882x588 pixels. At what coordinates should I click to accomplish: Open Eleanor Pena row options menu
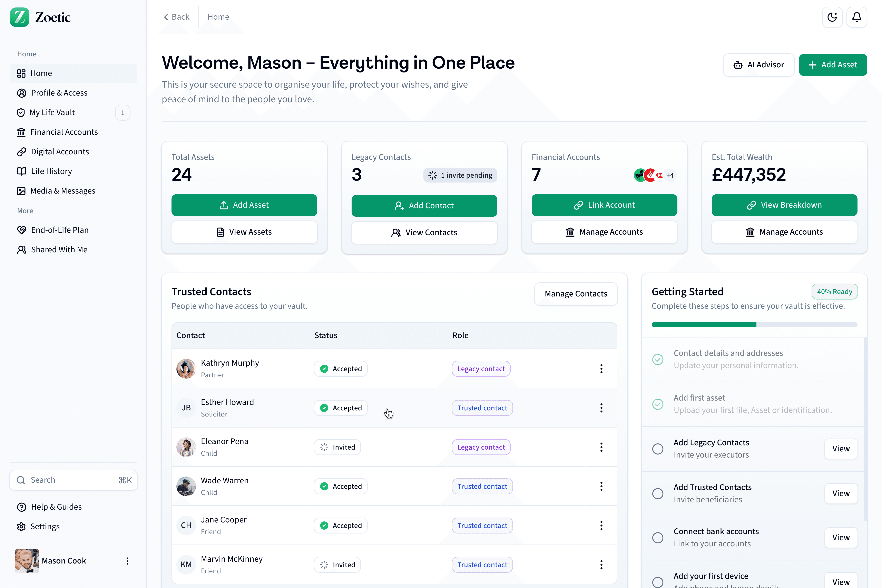click(x=601, y=447)
